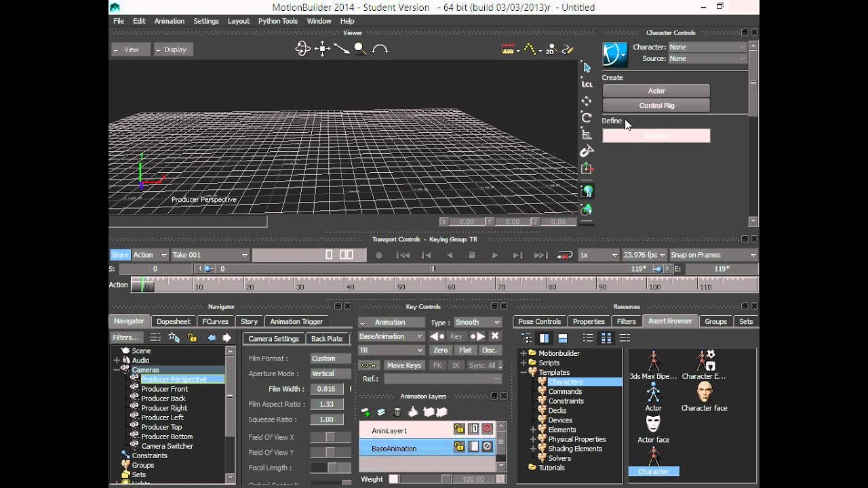Jump to previous keyframe arrow
The height and width of the screenshot is (488, 868).
[437, 336]
